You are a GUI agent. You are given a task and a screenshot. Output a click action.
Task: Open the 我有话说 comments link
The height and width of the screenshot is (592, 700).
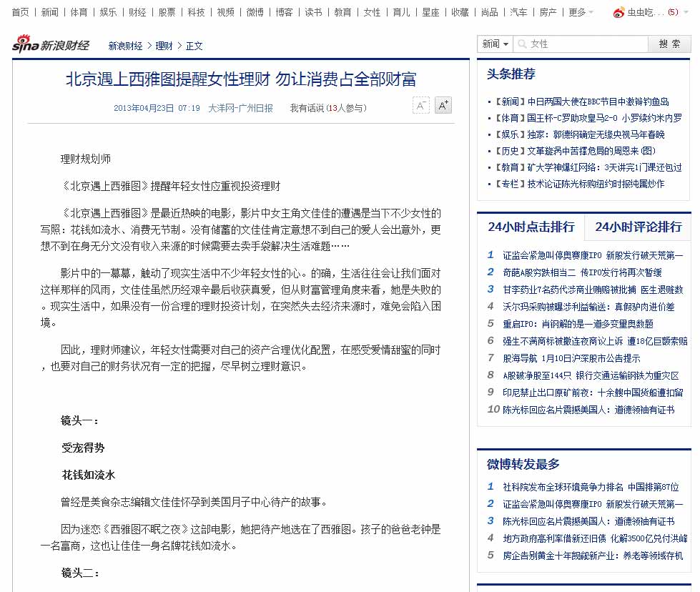point(328,108)
